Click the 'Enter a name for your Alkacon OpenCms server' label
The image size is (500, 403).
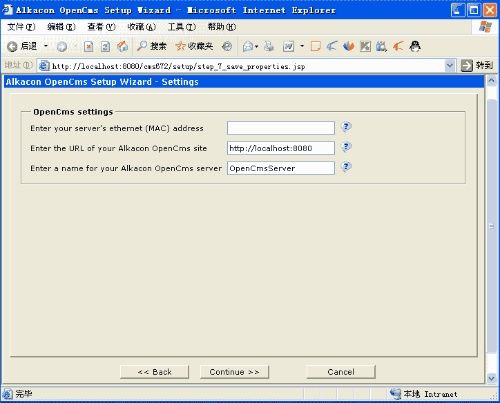126,168
